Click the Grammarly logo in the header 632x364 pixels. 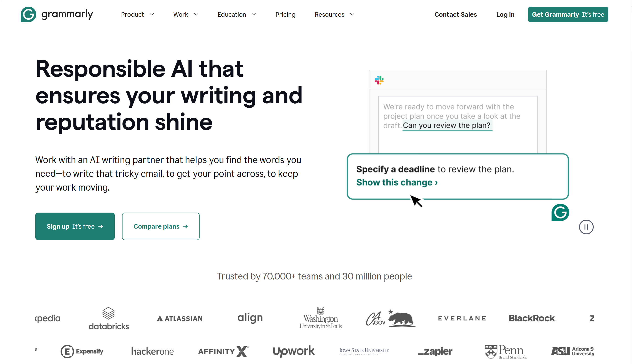pos(57,14)
